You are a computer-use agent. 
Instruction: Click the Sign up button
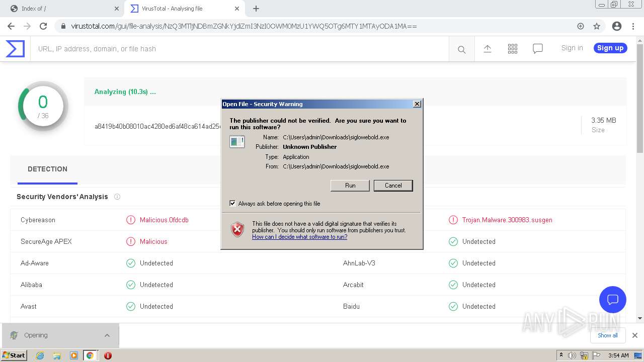coord(610,48)
